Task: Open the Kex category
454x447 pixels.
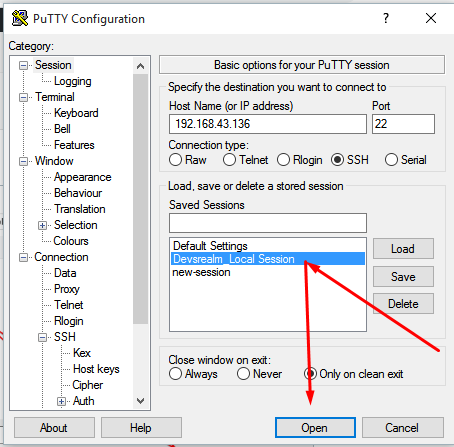Action: [x=82, y=353]
